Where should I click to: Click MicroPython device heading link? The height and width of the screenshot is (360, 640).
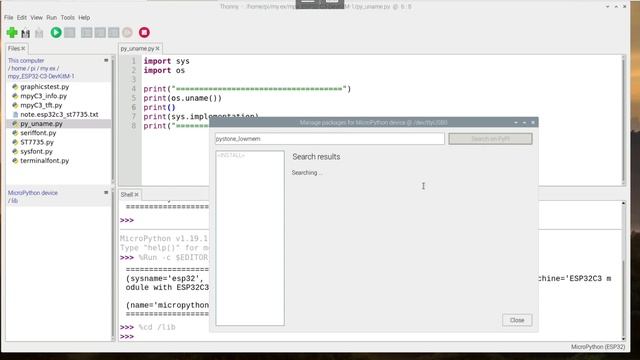coord(33,193)
